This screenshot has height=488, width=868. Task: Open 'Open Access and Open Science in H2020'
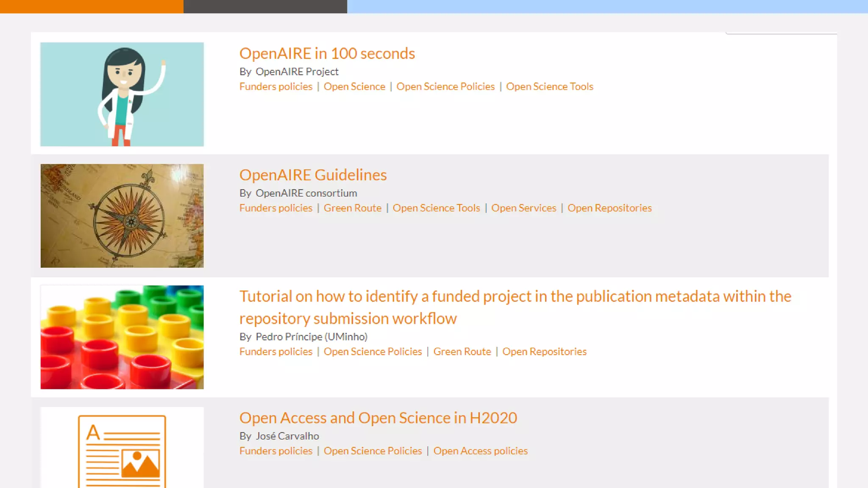click(378, 418)
